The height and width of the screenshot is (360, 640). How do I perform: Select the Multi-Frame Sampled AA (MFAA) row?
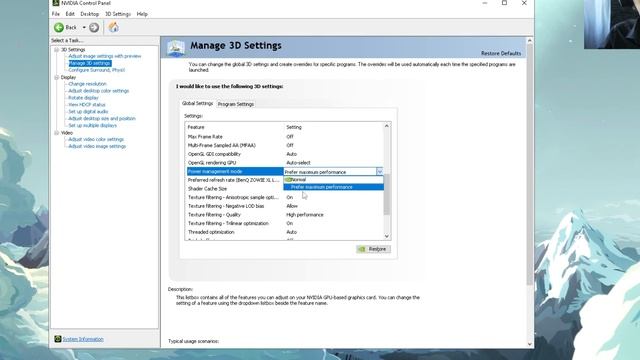[285, 145]
